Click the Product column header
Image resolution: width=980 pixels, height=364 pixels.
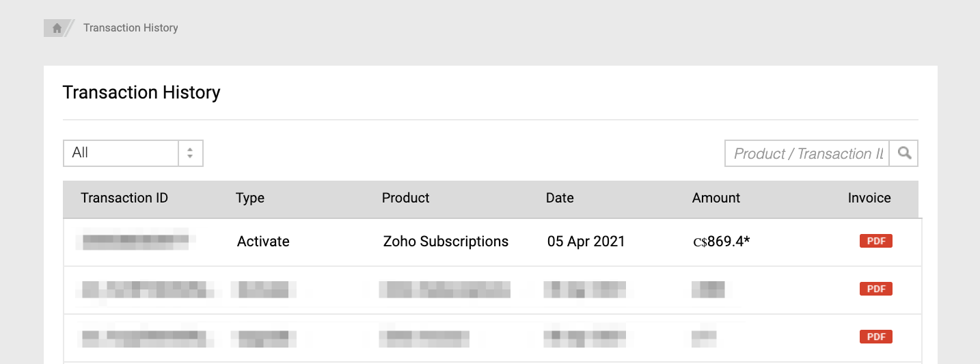point(405,198)
